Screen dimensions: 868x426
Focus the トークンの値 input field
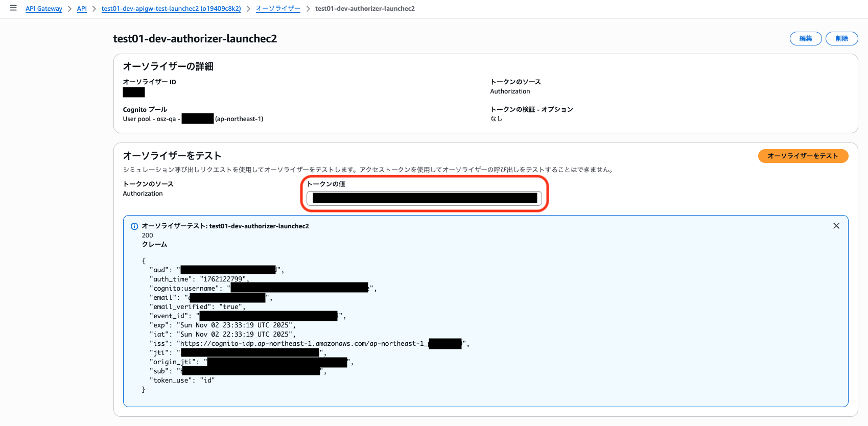(x=424, y=198)
